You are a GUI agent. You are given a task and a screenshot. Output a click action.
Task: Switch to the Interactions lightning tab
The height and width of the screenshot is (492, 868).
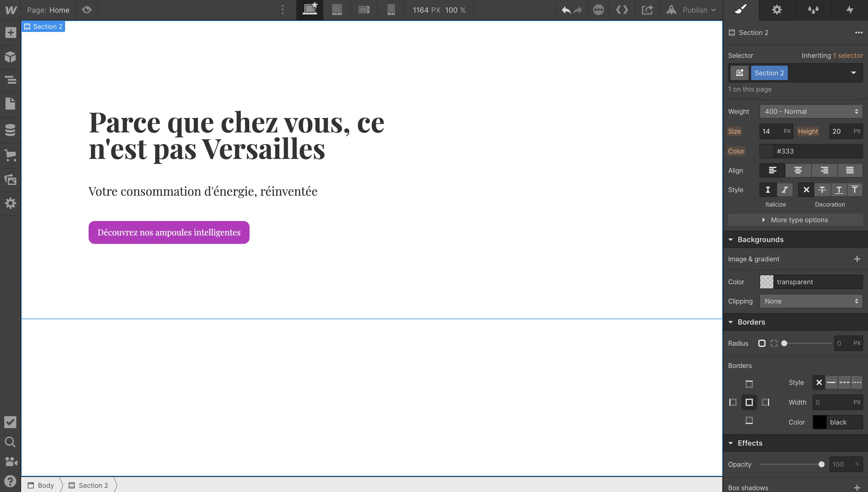click(850, 10)
